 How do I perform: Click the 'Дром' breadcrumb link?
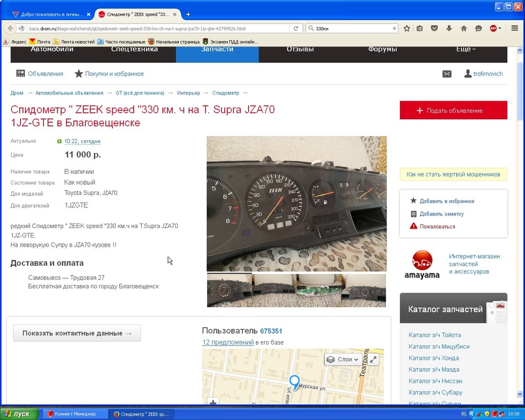(17, 93)
